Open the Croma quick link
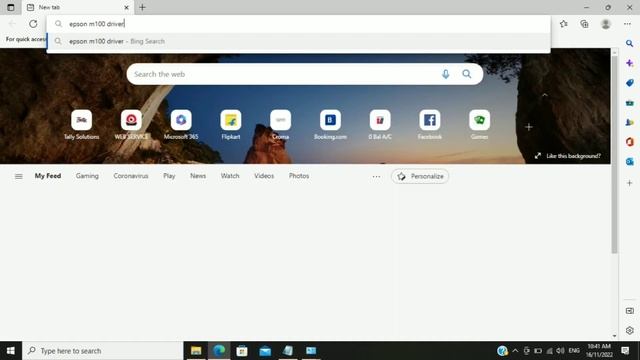The height and width of the screenshot is (360, 640). (280, 124)
